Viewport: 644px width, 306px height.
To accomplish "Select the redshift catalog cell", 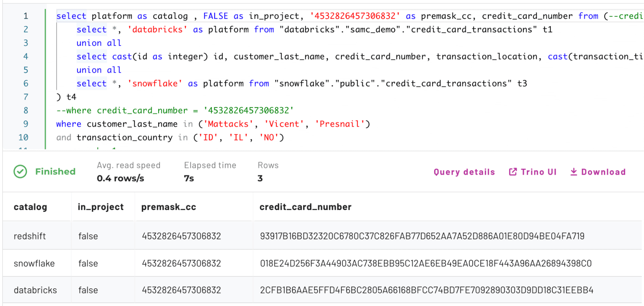I will click(30, 236).
